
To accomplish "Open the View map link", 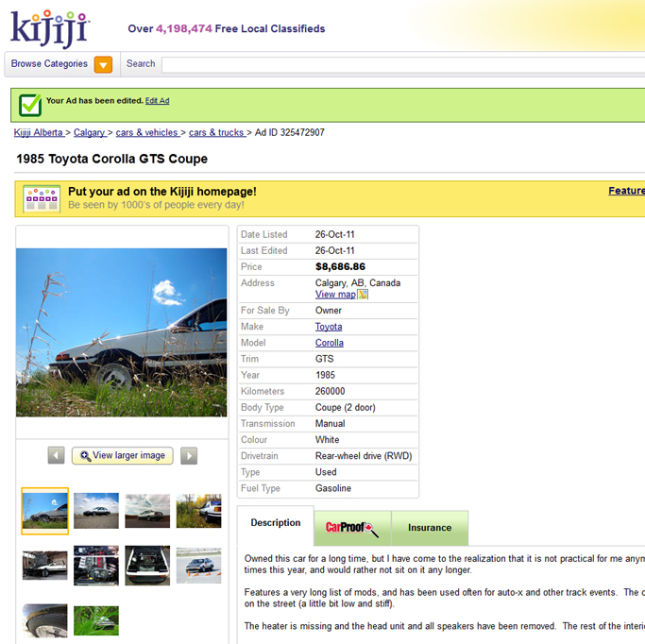I will 335,295.
